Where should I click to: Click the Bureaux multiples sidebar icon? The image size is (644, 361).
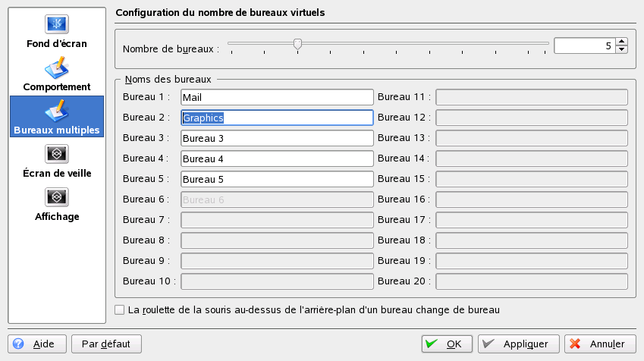[57, 111]
